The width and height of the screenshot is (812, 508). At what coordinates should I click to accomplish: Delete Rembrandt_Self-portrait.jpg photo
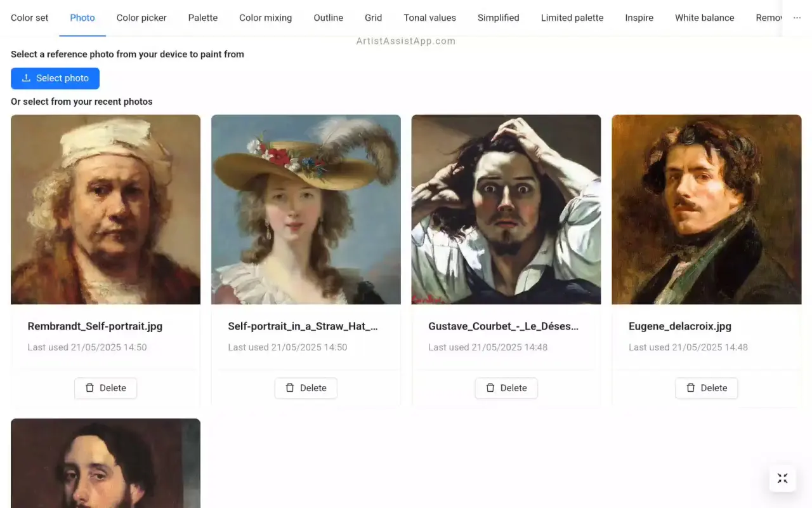tap(105, 388)
